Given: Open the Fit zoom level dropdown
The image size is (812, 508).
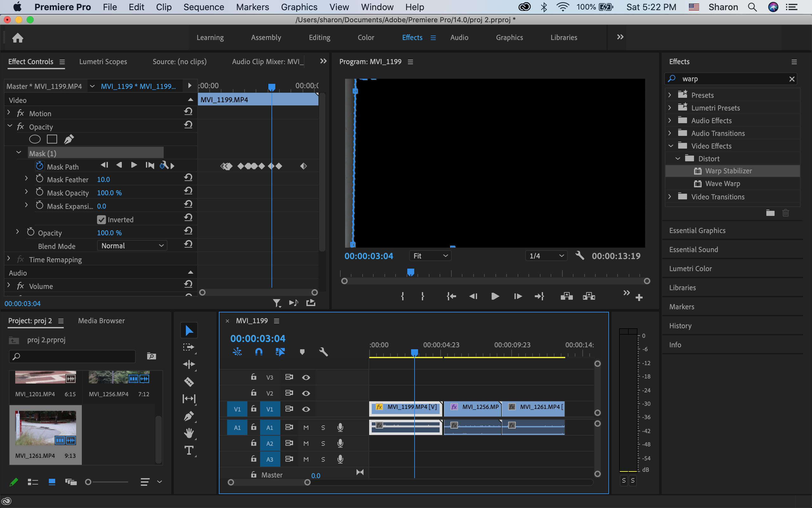Looking at the screenshot, I should (430, 256).
